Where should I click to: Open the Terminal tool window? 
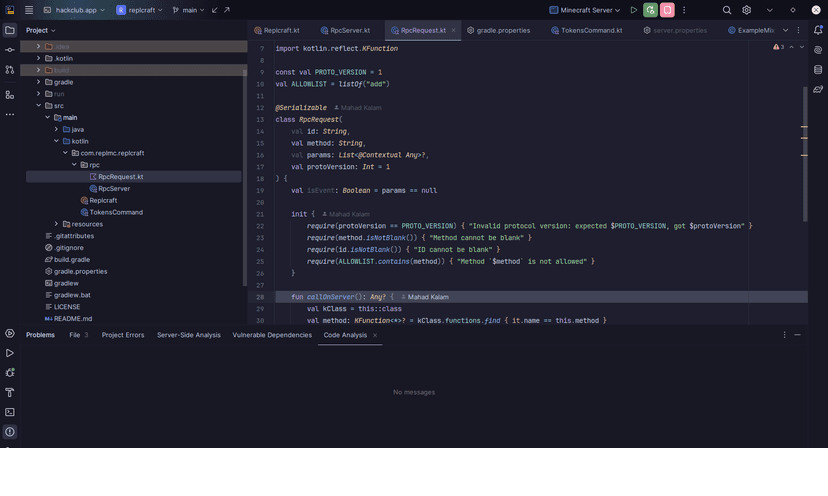pyautogui.click(x=10, y=412)
